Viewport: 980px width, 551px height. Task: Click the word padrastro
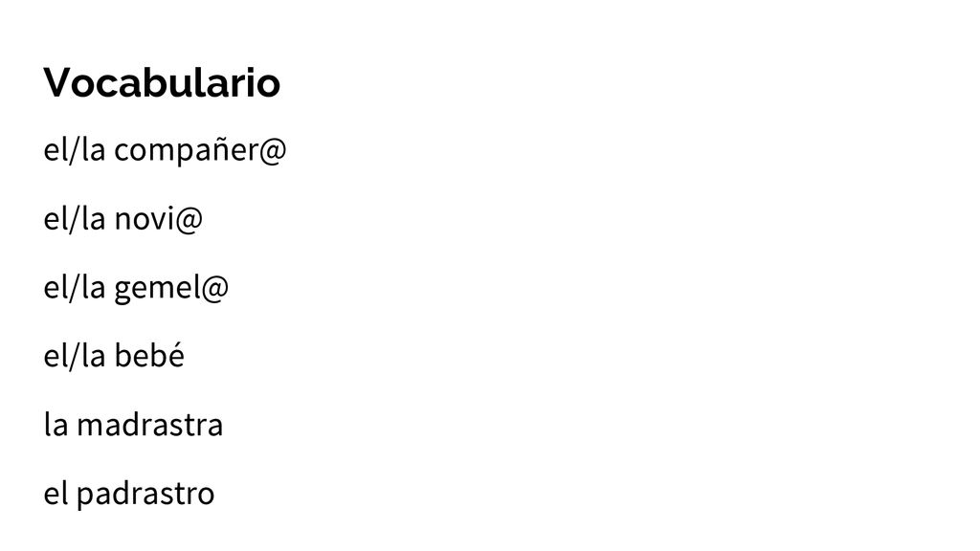[145, 495]
